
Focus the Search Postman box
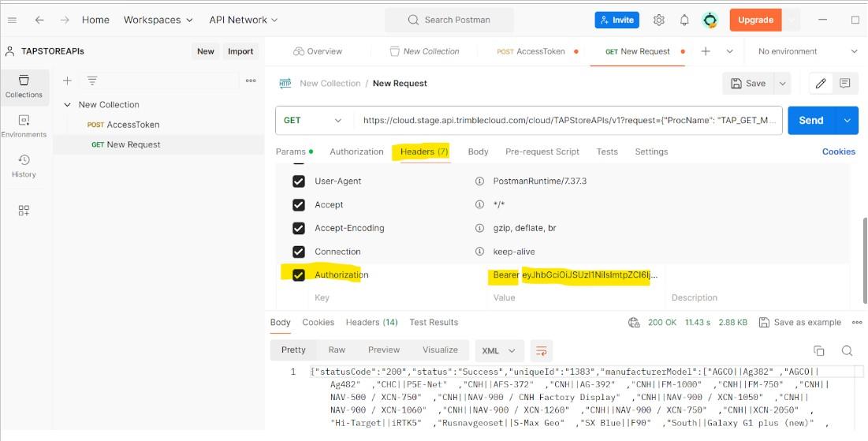coord(449,20)
